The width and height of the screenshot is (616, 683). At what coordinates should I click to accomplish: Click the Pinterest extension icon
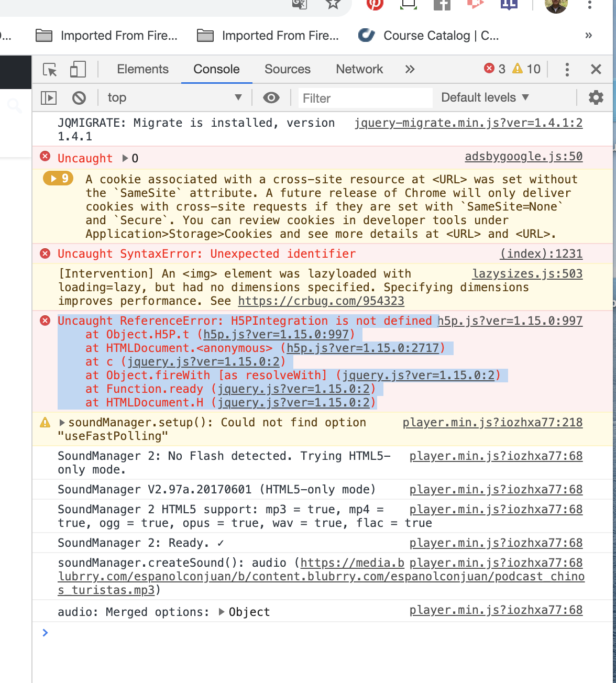pyautogui.click(x=375, y=4)
